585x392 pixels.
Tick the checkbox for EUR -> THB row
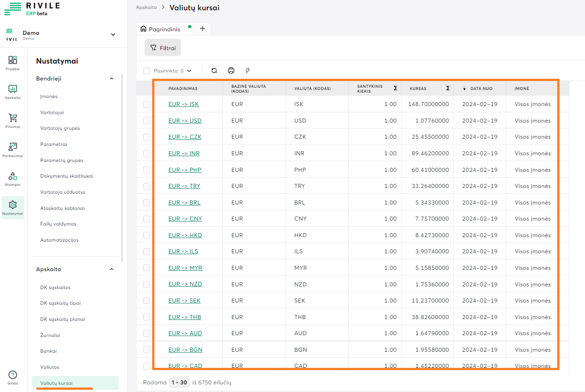point(146,317)
